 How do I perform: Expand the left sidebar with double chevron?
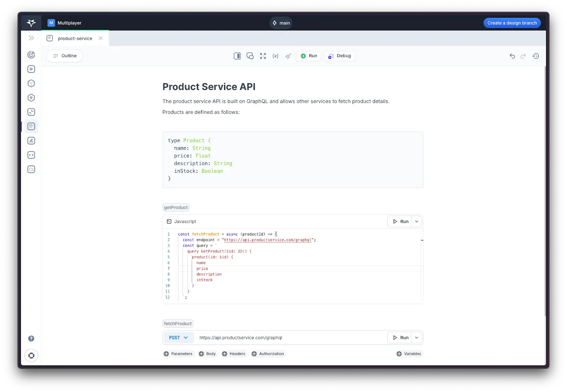[x=31, y=38]
